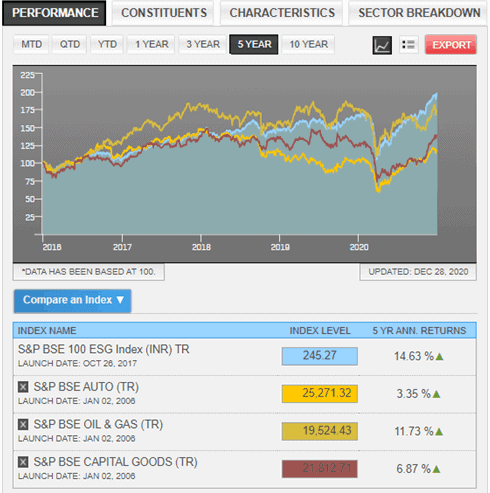Switch to the Characteristics tab
This screenshot has width=490, height=493.
(x=282, y=13)
